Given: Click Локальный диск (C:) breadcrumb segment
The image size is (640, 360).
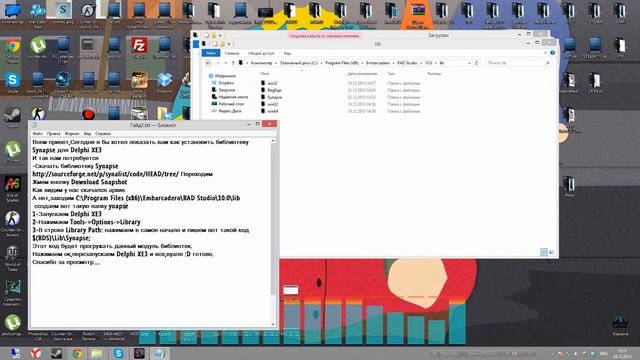Looking at the screenshot, I should 298,63.
